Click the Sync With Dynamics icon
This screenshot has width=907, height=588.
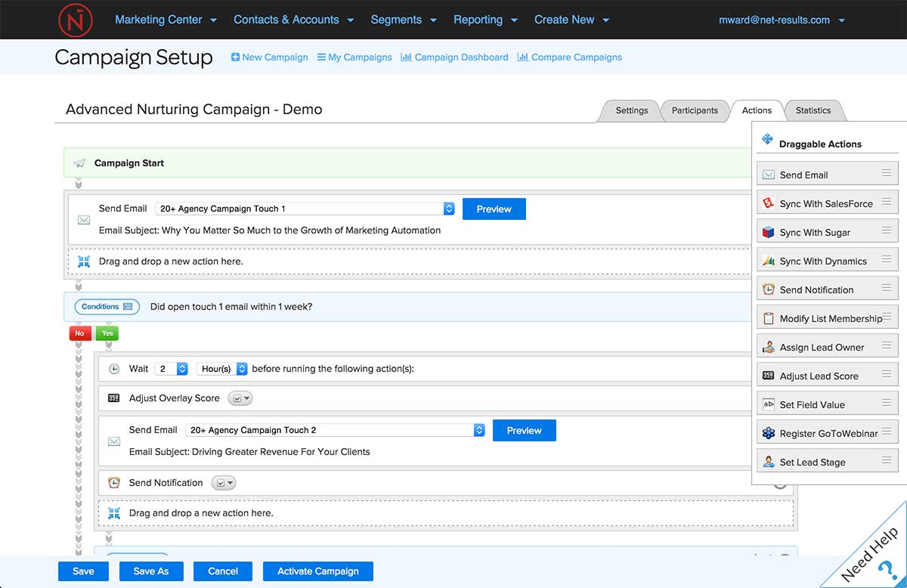coord(769,261)
